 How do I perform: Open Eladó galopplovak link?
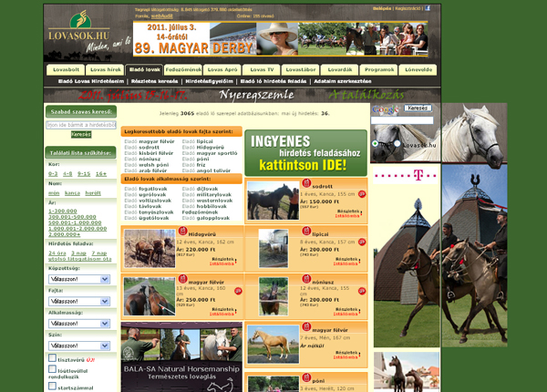[x=206, y=218]
